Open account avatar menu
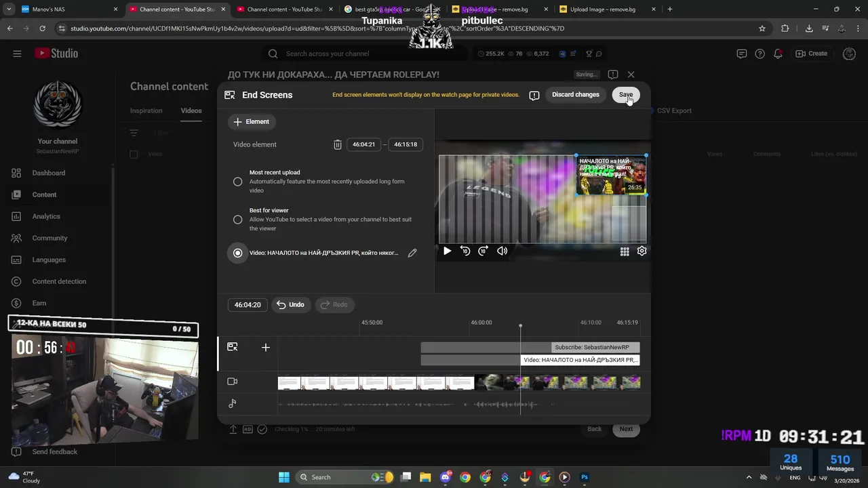 (x=850, y=54)
